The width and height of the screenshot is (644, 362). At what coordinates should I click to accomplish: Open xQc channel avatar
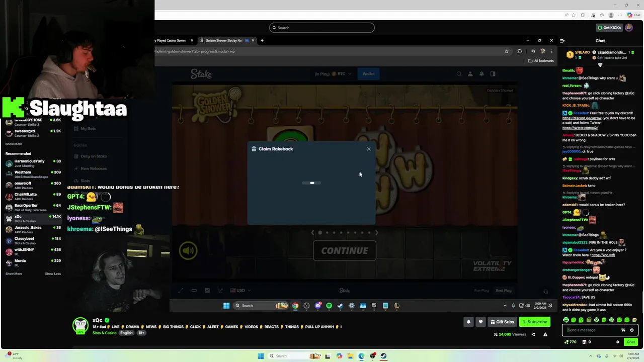coord(80,326)
